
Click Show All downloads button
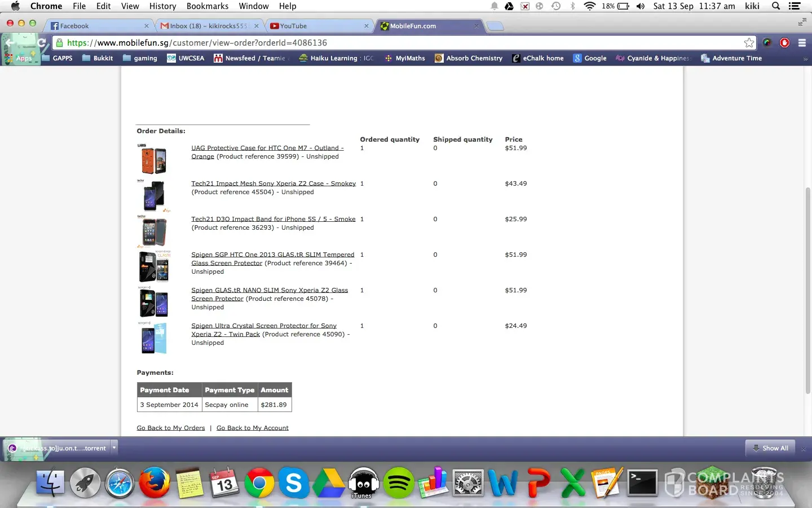coord(770,448)
